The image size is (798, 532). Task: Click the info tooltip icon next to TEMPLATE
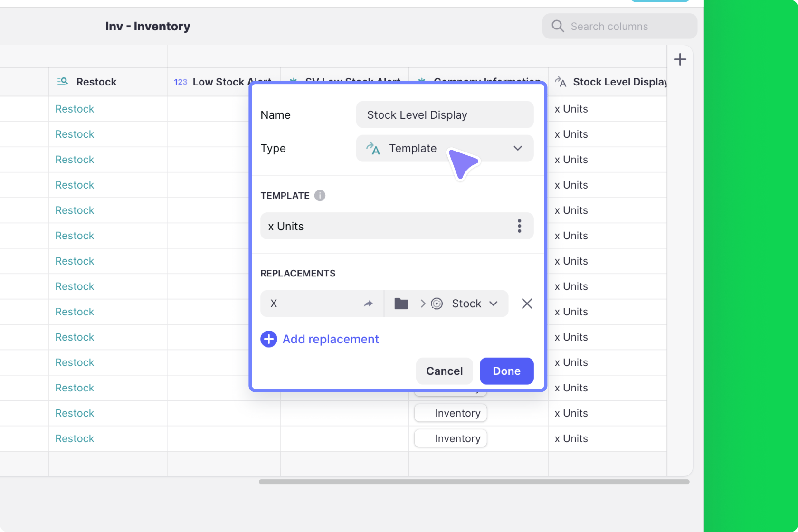pos(321,195)
